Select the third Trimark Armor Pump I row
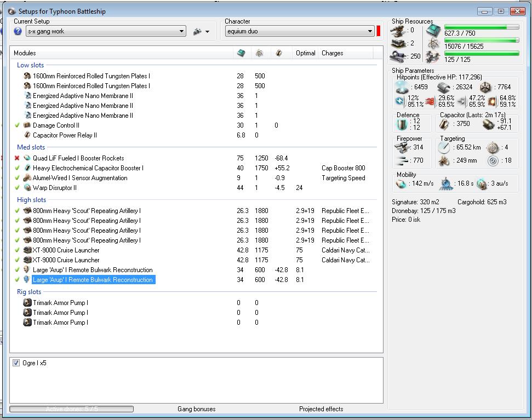 [193, 323]
